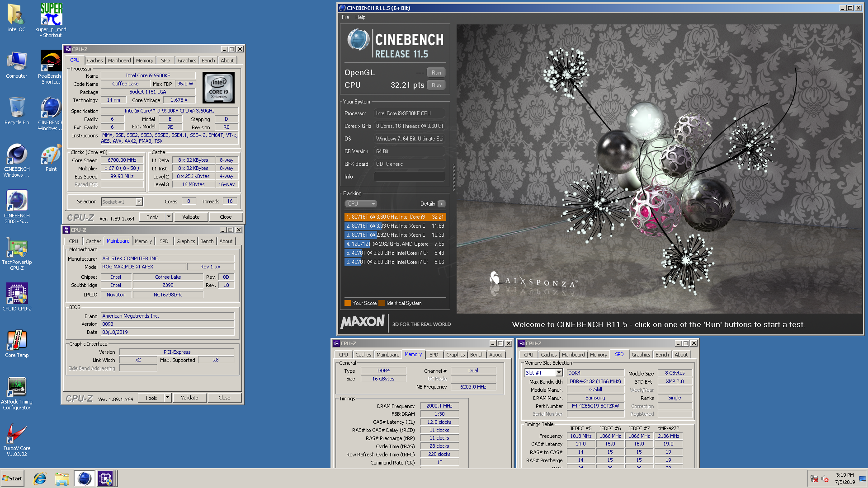This screenshot has height=488, width=868.
Task: Launch CINEBENCH 2003 desktop icon
Action: click(17, 207)
